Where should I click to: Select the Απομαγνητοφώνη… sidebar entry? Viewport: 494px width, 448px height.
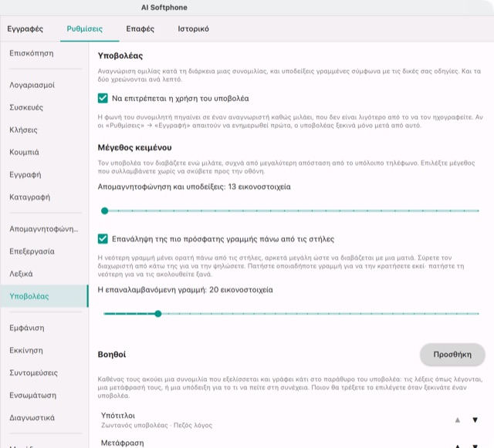click(44, 229)
